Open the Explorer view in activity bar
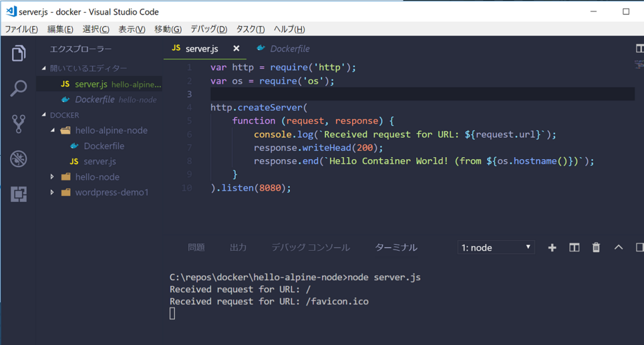This screenshot has width=644, height=345. 18,53
